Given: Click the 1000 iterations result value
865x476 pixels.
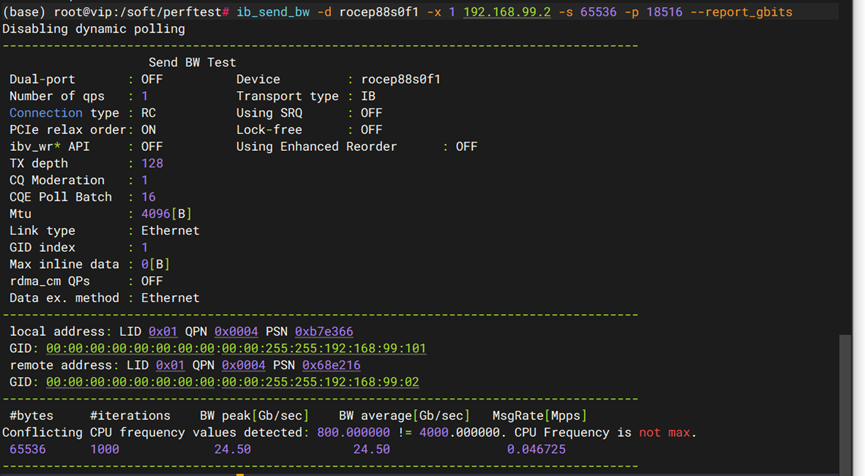Looking at the screenshot, I should pos(104,449).
